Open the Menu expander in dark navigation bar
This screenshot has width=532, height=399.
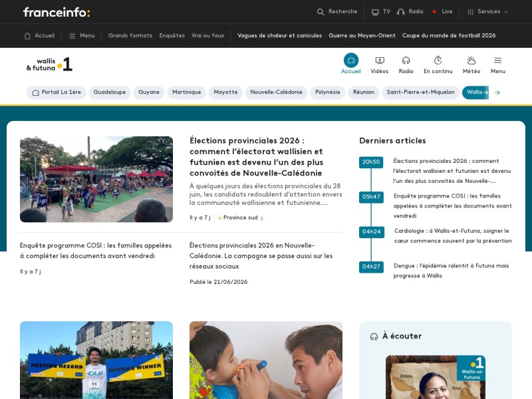pyautogui.click(x=82, y=36)
